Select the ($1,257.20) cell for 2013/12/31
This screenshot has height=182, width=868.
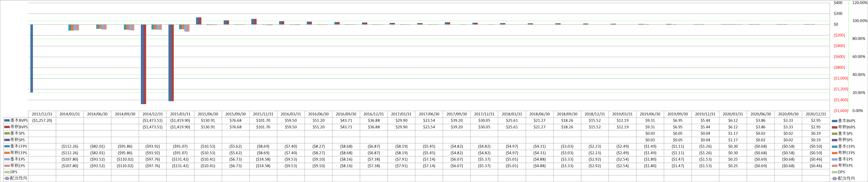pyautogui.click(x=42, y=120)
